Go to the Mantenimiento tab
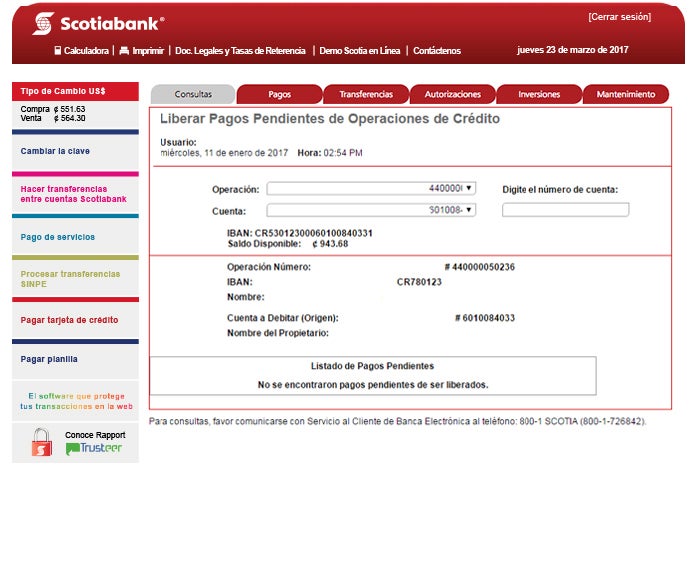Image resolution: width=700 pixels, height=561 pixels. [x=625, y=94]
